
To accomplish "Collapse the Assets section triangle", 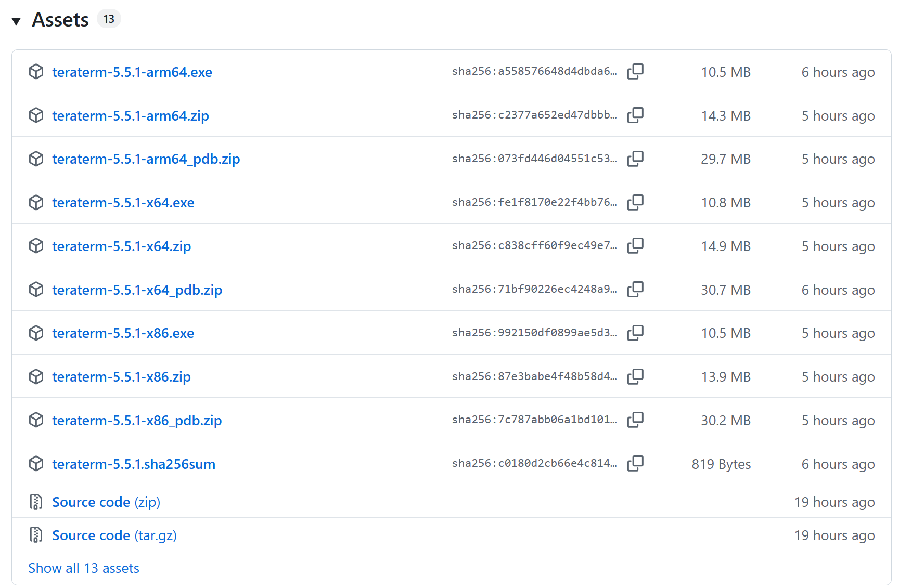I will 16,21.
